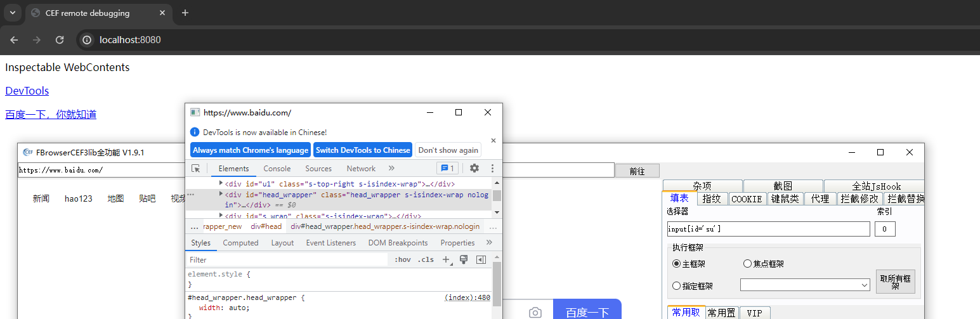Click the 取所有框架 button
This screenshot has height=319, width=980.
(x=896, y=282)
